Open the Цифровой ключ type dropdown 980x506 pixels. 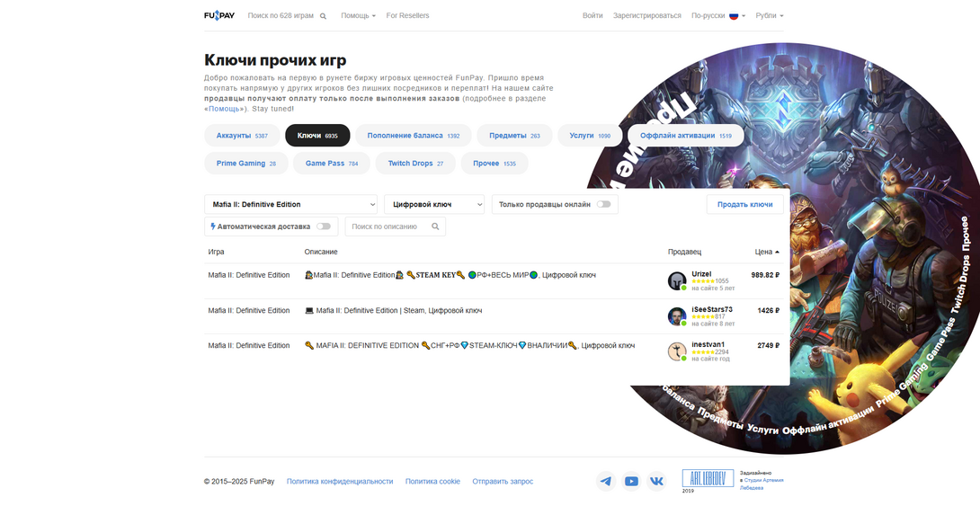click(434, 204)
